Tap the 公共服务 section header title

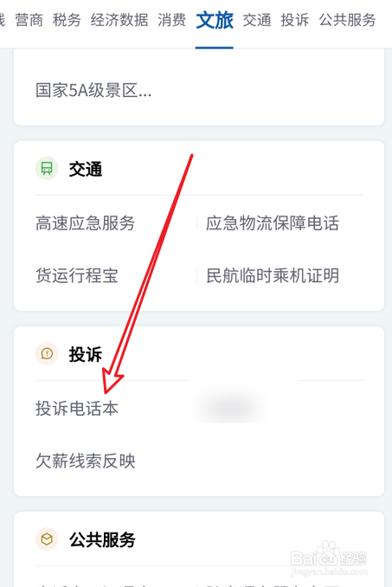click(102, 539)
